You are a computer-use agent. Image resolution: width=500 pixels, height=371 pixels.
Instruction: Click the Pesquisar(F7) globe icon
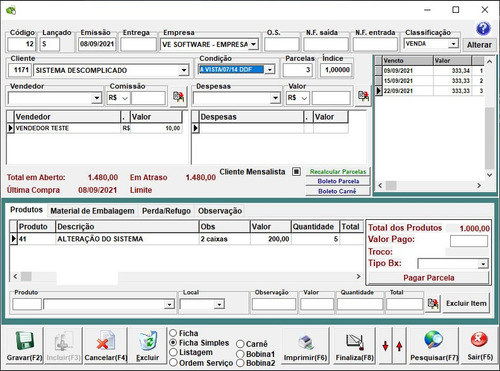click(434, 340)
